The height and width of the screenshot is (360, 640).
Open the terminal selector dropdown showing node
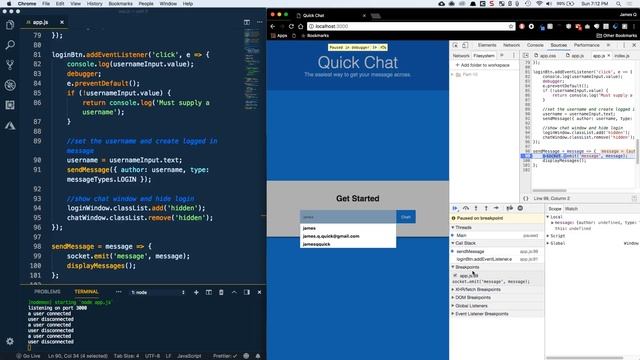pyautogui.click(x=158, y=292)
